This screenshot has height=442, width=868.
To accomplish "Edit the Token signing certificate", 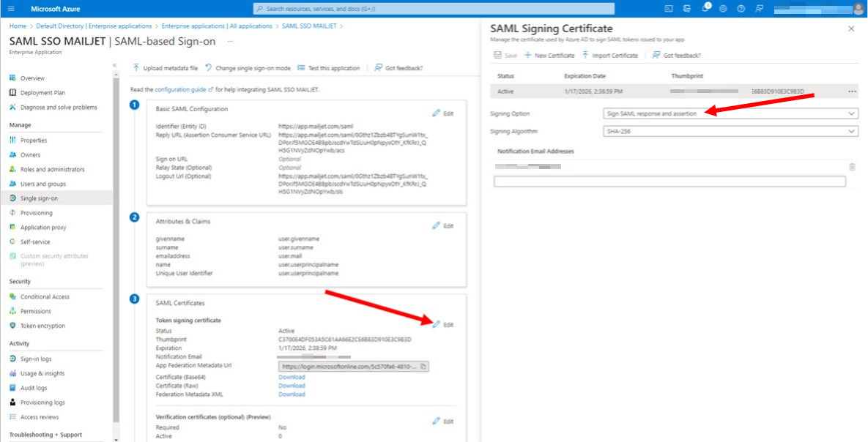I will [x=443, y=325].
